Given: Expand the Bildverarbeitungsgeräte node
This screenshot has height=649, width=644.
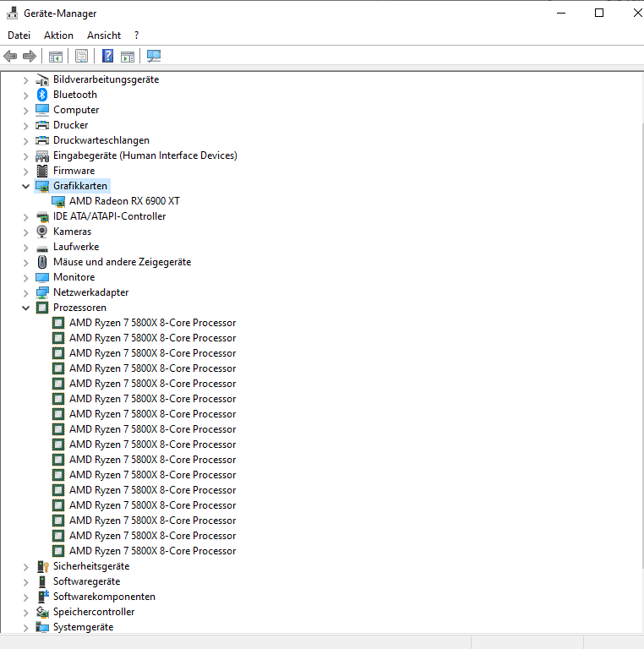Looking at the screenshot, I should click(x=25, y=80).
